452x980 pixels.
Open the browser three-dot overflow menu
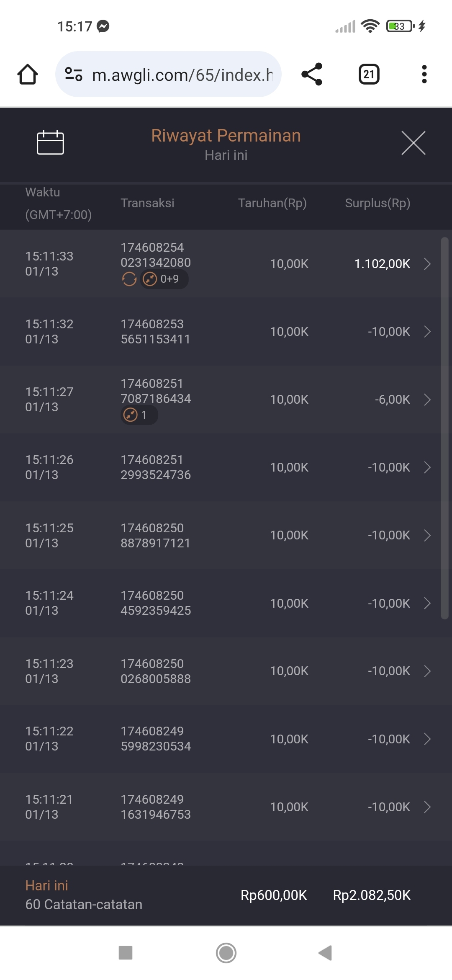[x=424, y=75]
